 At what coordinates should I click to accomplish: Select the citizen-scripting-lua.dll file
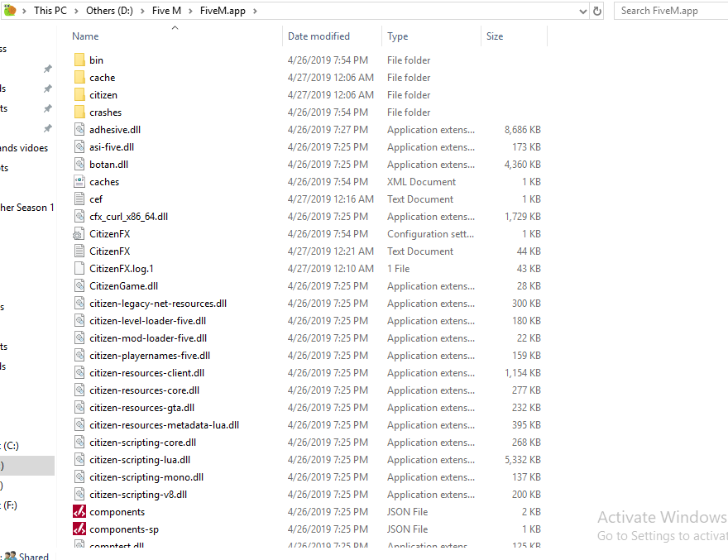[140, 460]
